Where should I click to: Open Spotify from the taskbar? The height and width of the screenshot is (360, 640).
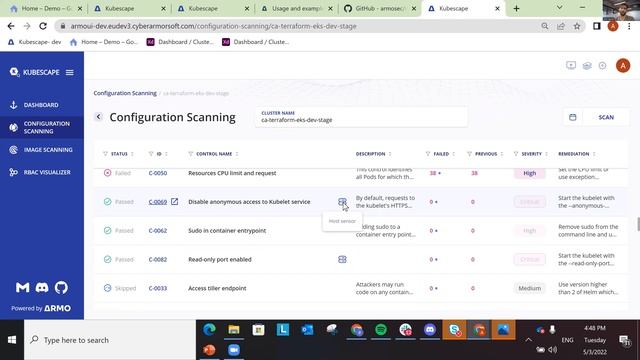click(x=381, y=330)
